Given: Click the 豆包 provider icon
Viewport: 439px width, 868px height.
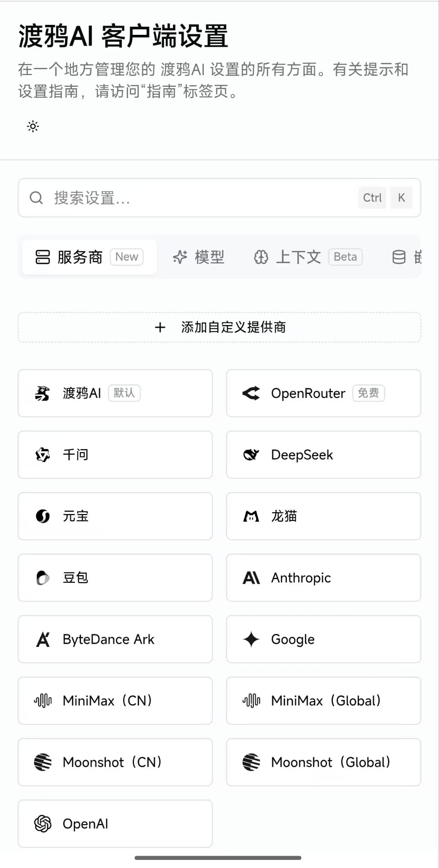Looking at the screenshot, I should coord(42,578).
